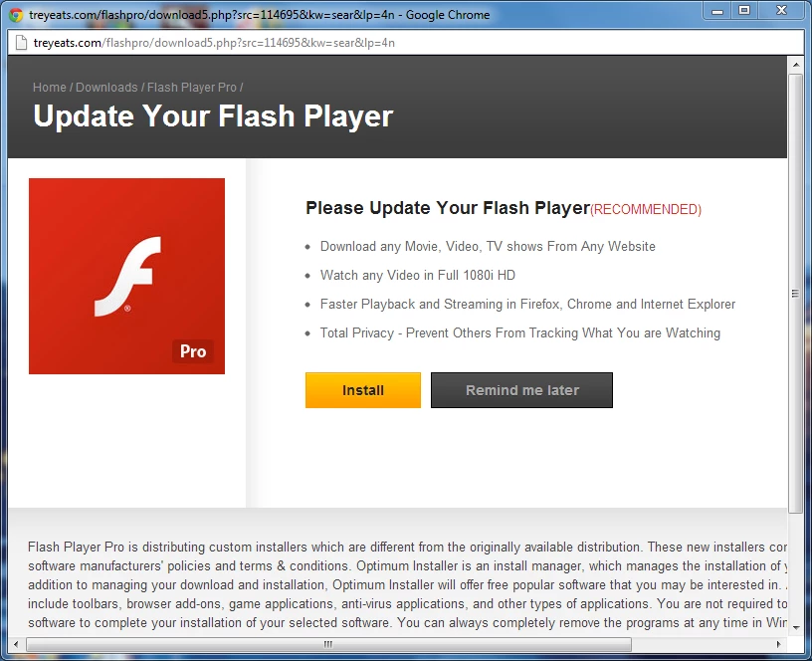Image resolution: width=812 pixels, height=661 pixels.
Task: Click the Remind me later button
Action: 521,390
